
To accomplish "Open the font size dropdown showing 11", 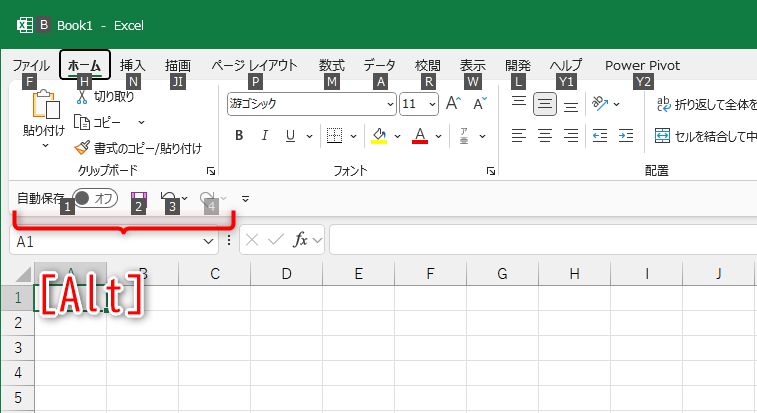I will 432,104.
